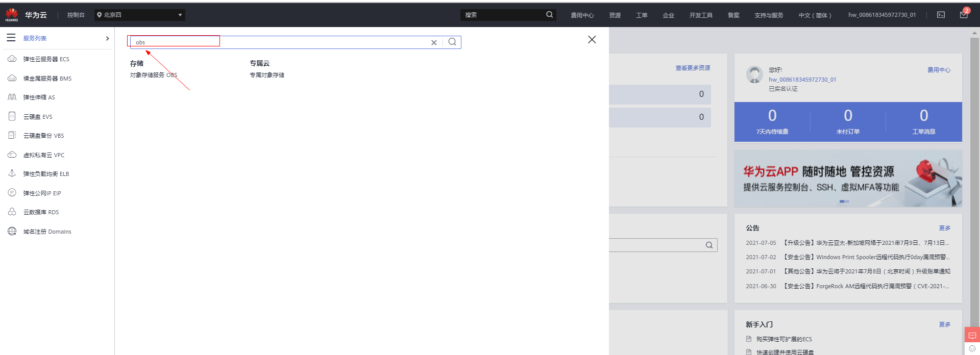Select the active banner carousel indicator dot
Image resolution: width=980 pixels, height=355 pixels.
coord(842,201)
